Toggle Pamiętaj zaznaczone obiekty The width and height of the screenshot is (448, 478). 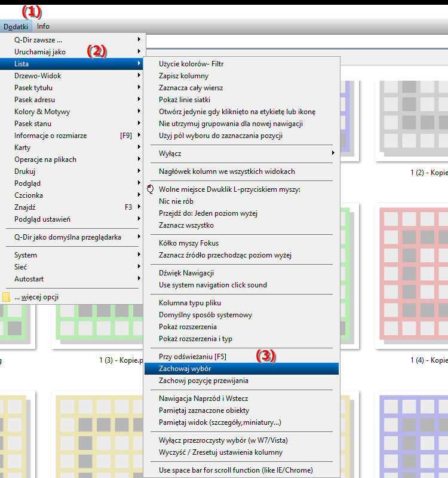241,410
